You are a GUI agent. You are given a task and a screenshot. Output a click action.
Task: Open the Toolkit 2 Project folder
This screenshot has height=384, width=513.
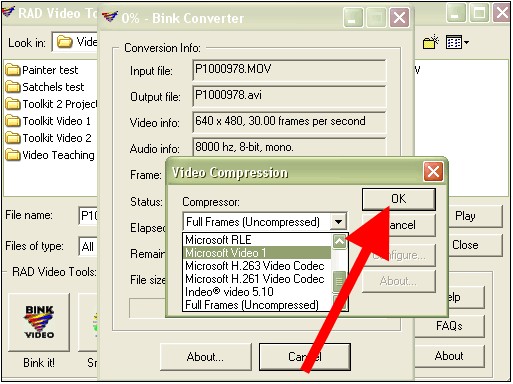[x=51, y=104]
